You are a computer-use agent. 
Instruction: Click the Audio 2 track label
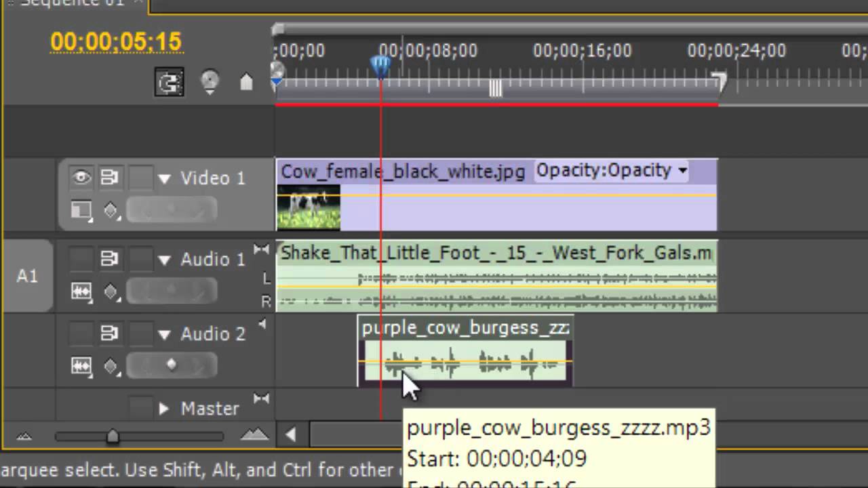[x=213, y=333]
